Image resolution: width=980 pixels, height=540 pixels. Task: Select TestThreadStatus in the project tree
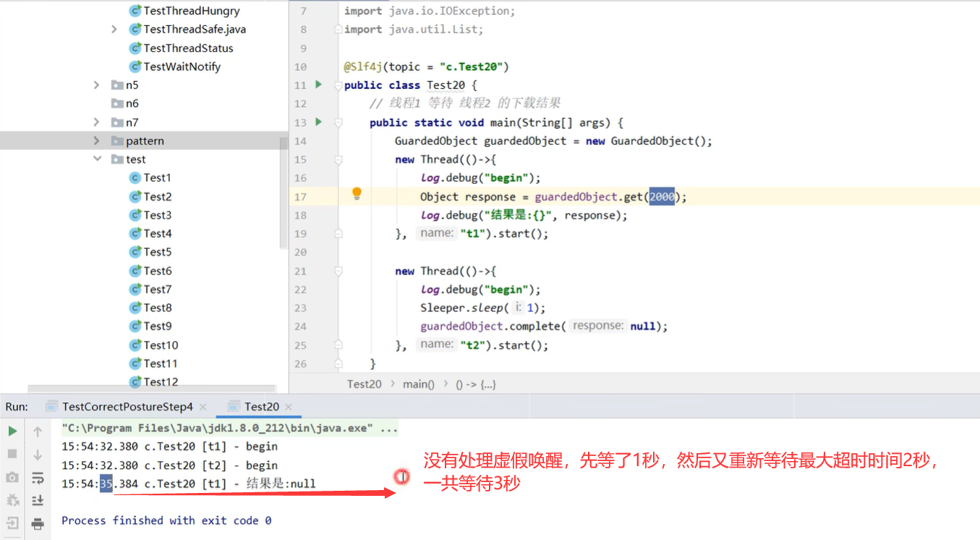[181, 48]
